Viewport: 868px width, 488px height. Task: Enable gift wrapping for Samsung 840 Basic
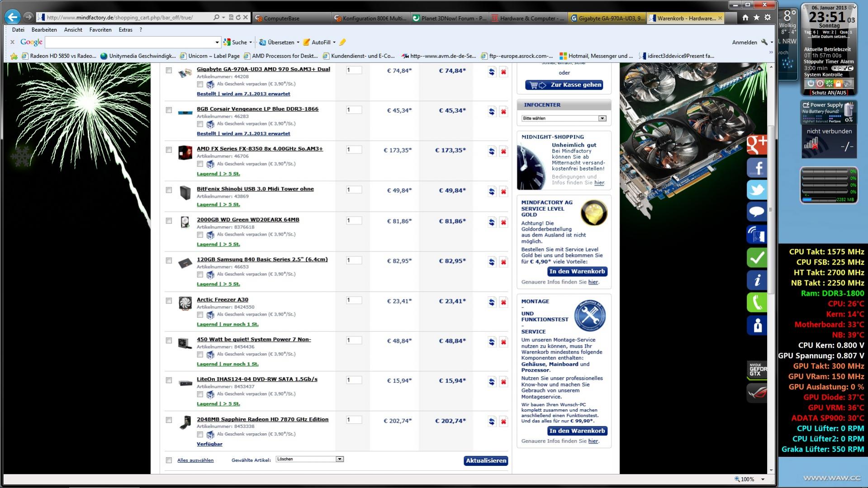200,275
